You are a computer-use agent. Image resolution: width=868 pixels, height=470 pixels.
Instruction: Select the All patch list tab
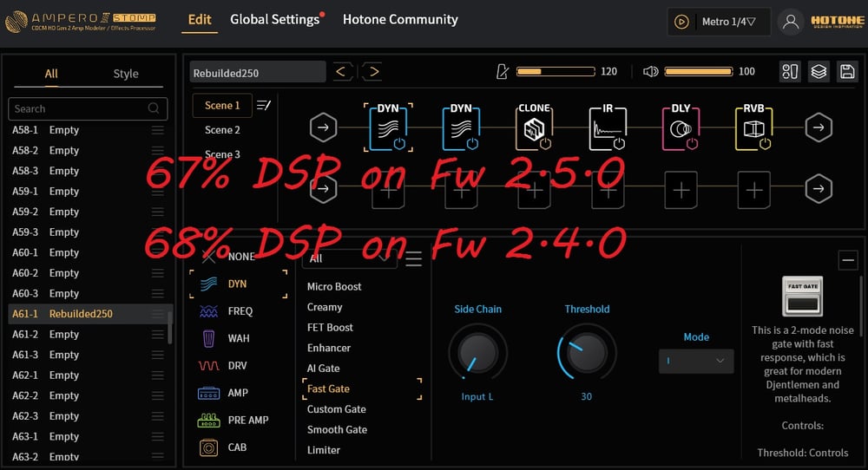point(51,74)
